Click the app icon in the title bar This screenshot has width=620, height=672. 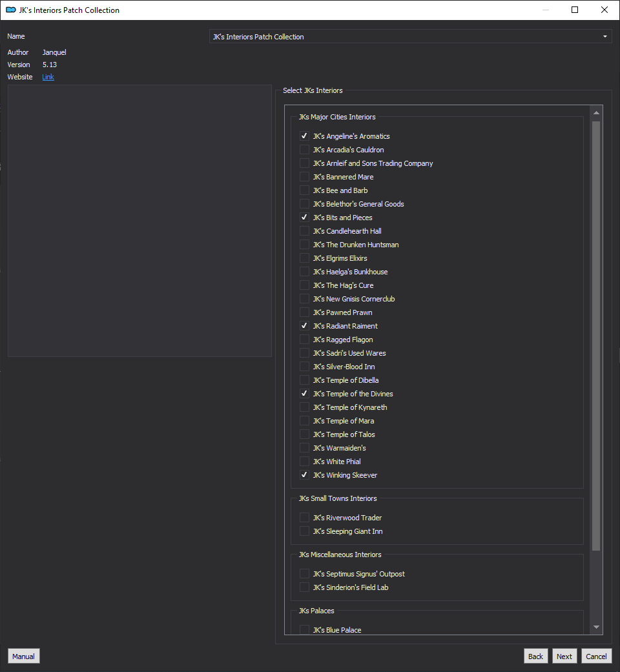tap(11, 10)
